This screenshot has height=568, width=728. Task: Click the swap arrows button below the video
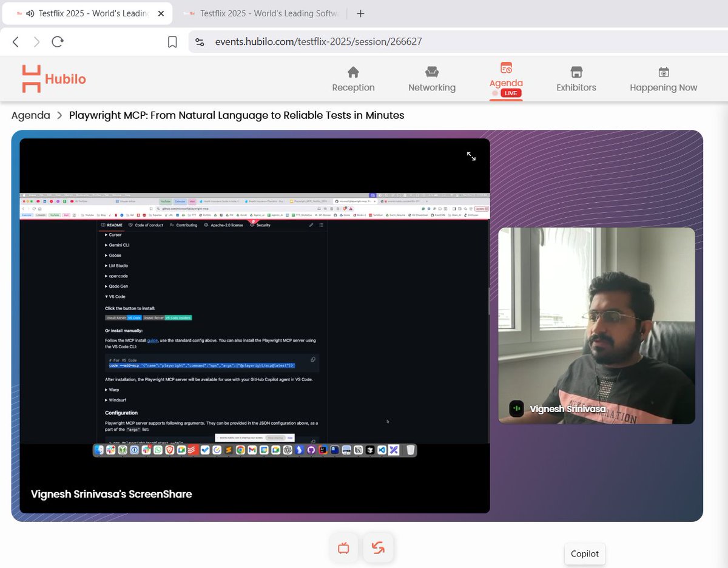pyautogui.click(x=379, y=549)
